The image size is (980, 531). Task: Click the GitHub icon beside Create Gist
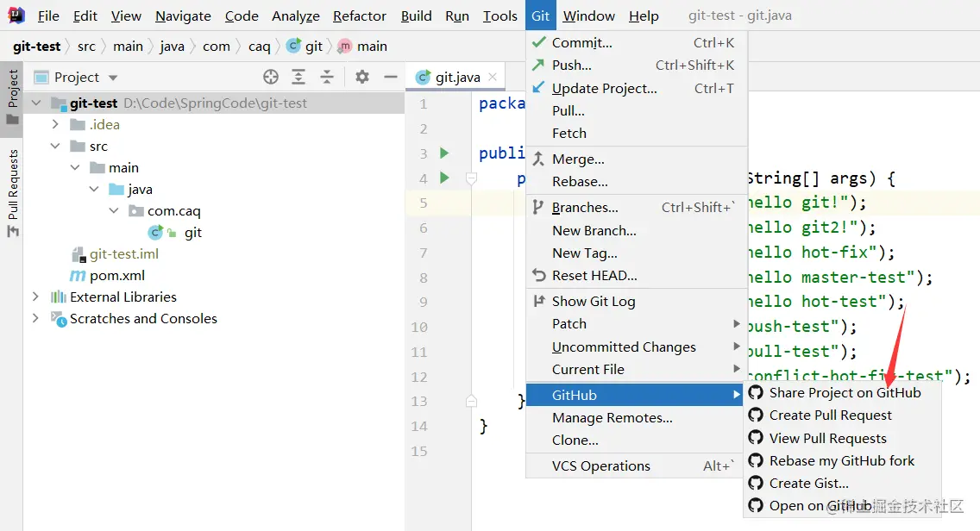(756, 483)
